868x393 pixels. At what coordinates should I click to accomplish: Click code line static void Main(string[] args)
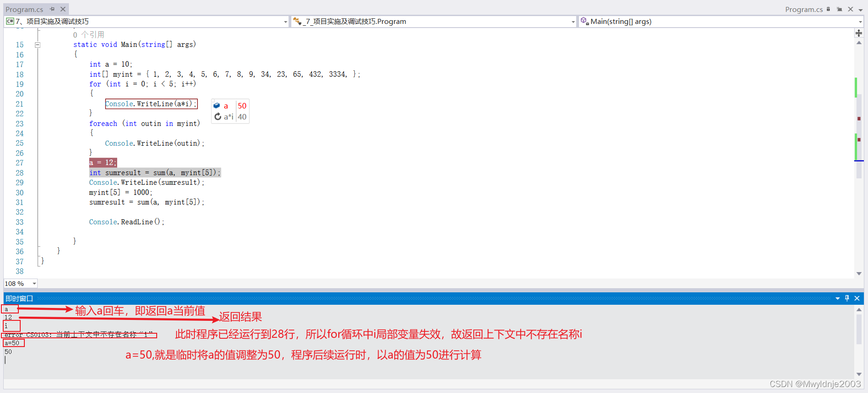pos(135,45)
